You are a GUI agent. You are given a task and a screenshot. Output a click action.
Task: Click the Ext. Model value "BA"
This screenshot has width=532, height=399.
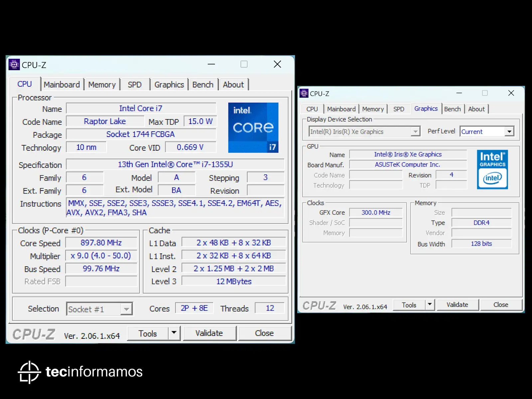pos(177,190)
